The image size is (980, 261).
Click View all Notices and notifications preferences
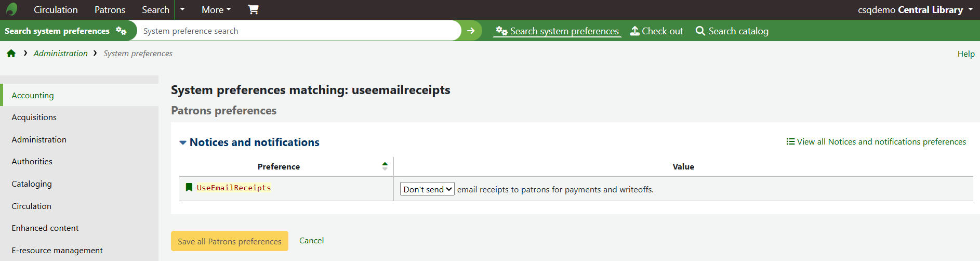[x=876, y=141]
